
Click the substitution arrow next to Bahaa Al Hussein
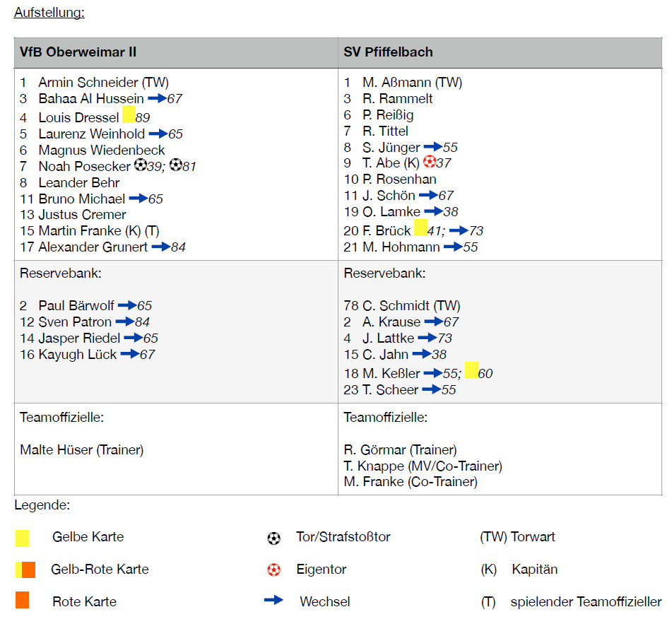tap(156, 99)
